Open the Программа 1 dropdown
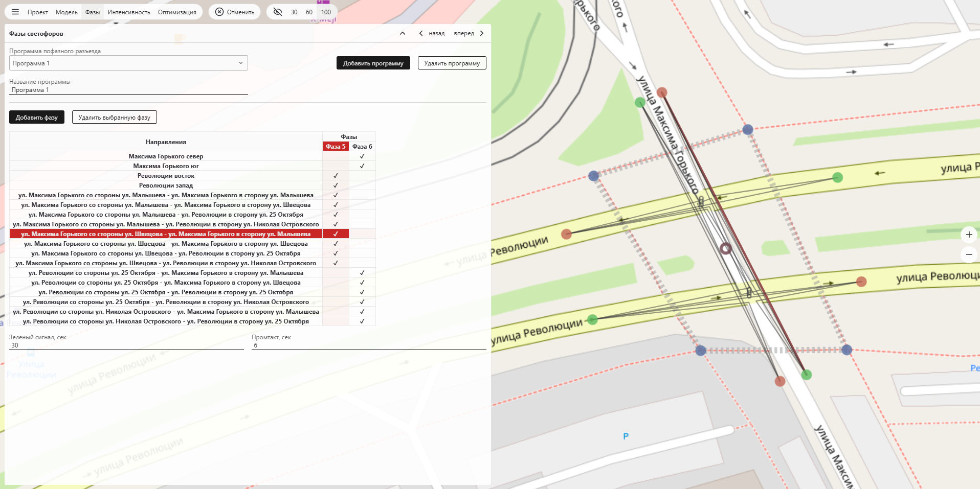Image resolution: width=980 pixels, height=489 pixels. point(128,63)
